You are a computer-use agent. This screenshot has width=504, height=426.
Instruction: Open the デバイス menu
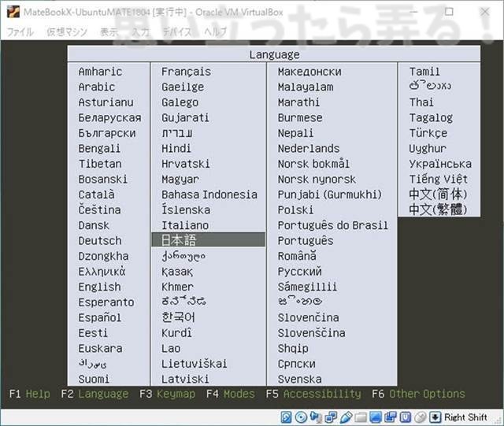(x=177, y=31)
